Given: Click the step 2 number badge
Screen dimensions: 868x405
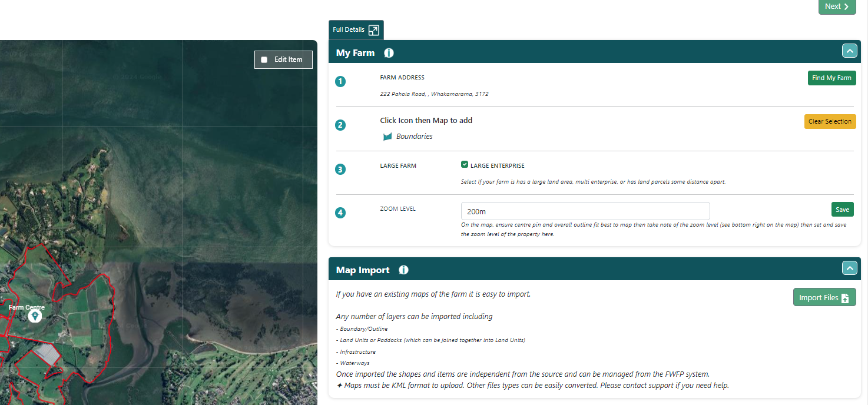Looking at the screenshot, I should [x=340, y=125].
